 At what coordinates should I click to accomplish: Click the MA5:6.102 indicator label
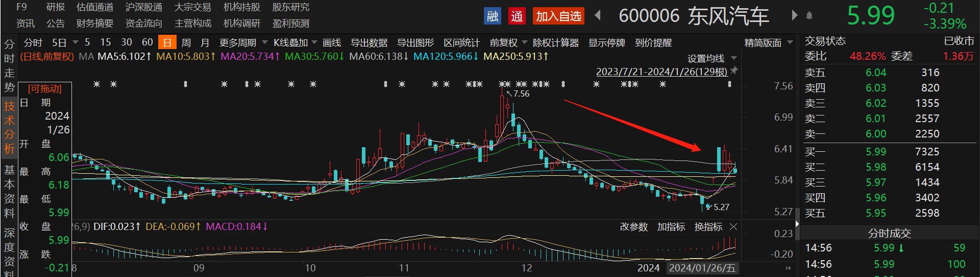click(x=125, y=56)
